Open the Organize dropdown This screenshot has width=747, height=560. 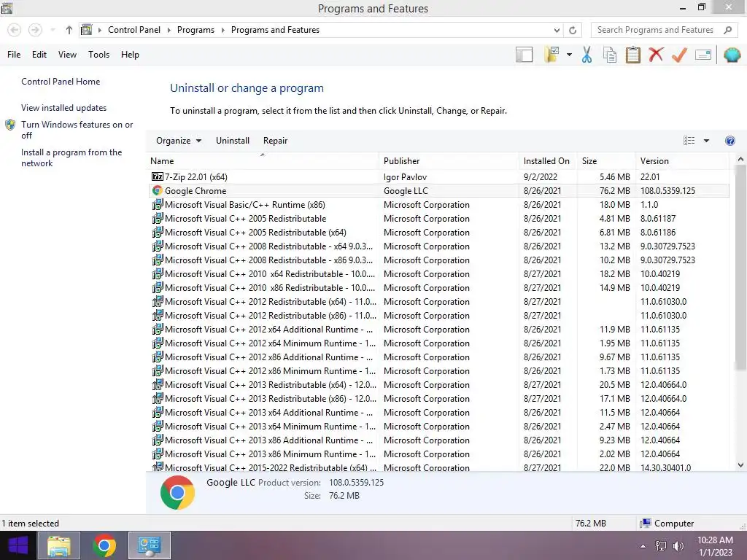[x=179, y=141]
